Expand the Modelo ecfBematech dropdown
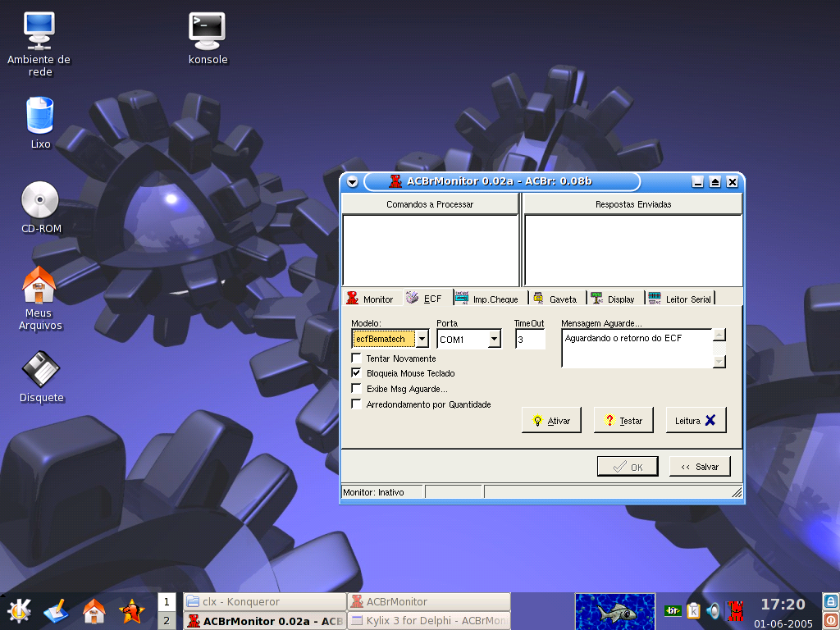840x630 pixels. [422, 339]
